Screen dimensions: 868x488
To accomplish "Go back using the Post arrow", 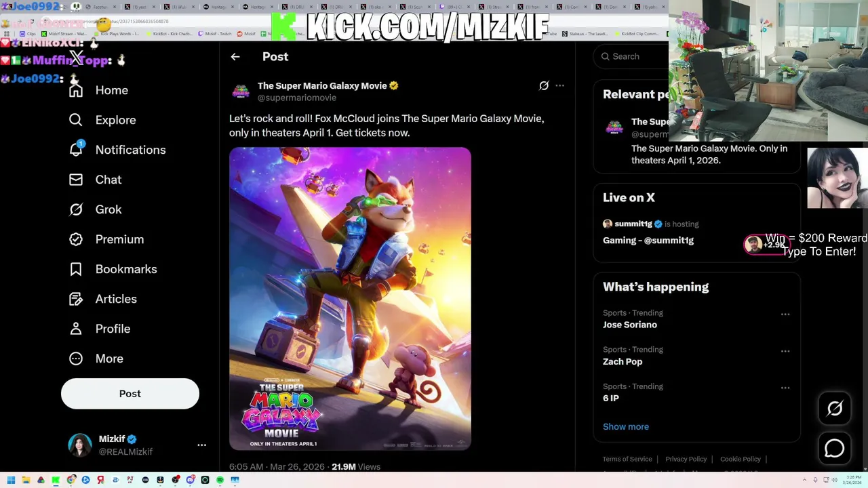I will tap(235, 57).
